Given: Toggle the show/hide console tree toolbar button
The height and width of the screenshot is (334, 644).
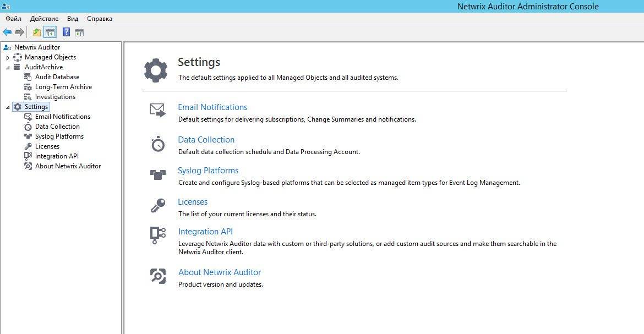Looking at the screenshot, I should 50,32.
